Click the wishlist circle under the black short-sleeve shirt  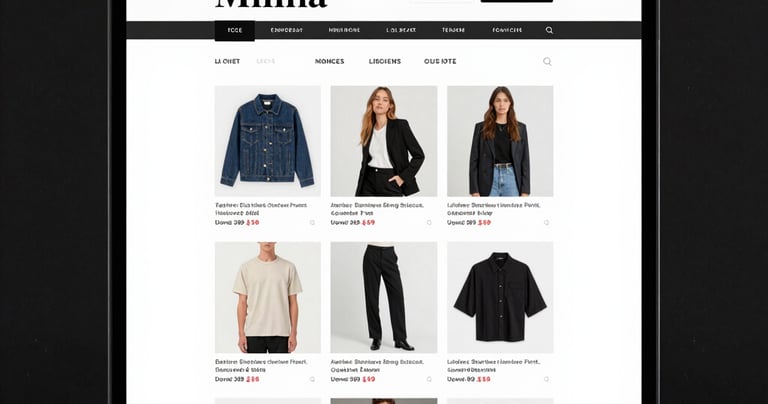pyautogui.click(x=546, y=379)
